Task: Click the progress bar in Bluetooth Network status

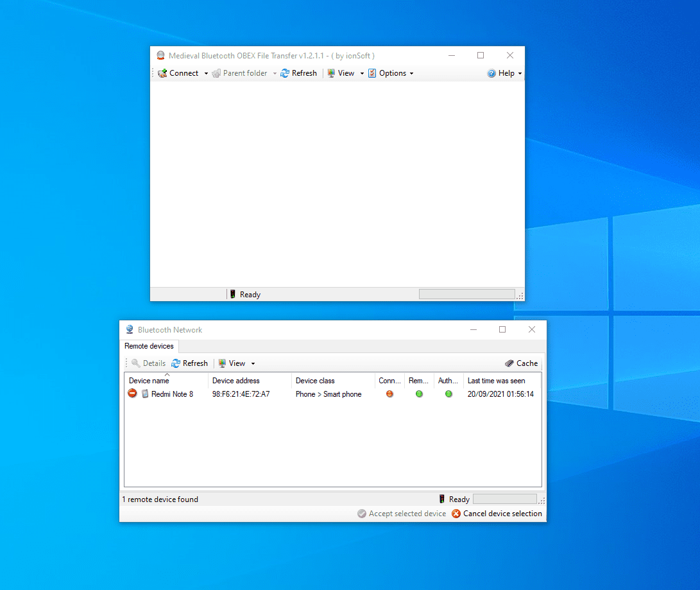Action: [504, 499]
